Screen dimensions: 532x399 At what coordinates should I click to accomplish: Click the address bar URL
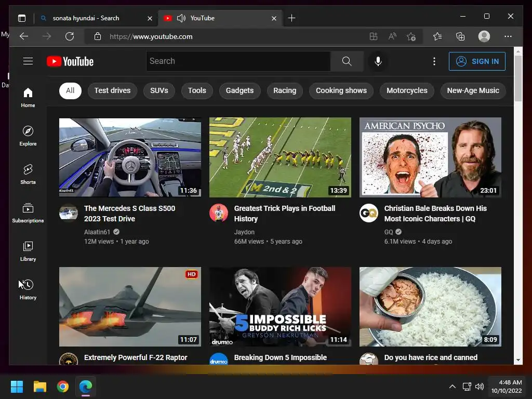click(x=151, y=37)
